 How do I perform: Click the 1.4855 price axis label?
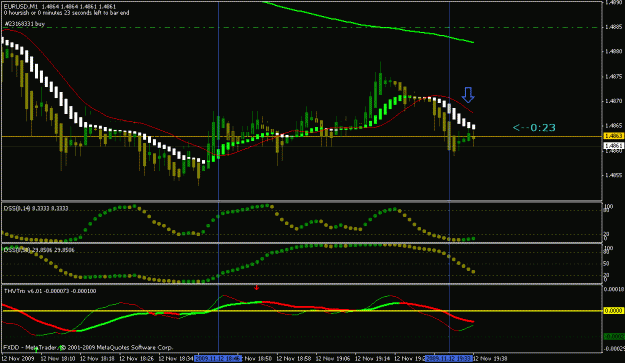pos(614,175)
